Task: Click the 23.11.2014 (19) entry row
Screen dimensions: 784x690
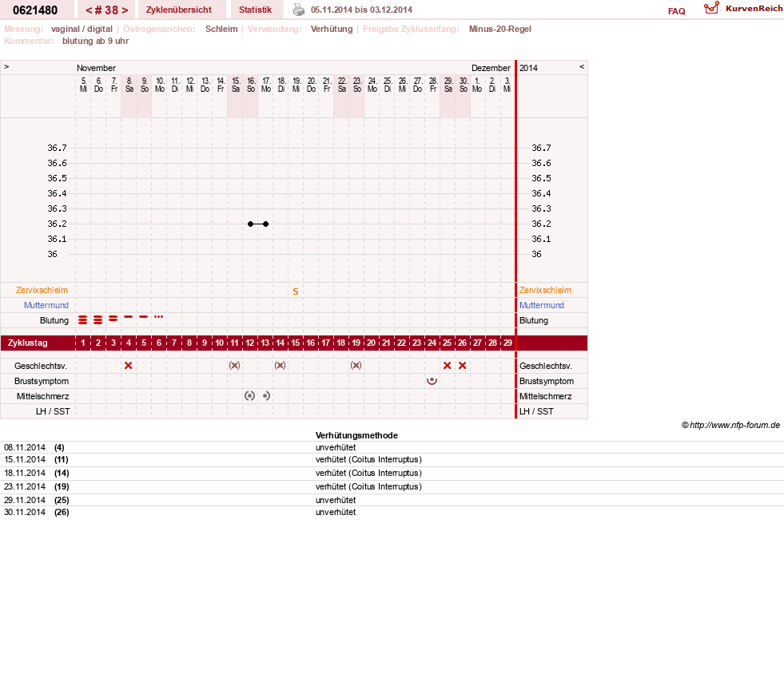Action: [x=392, y=486]
